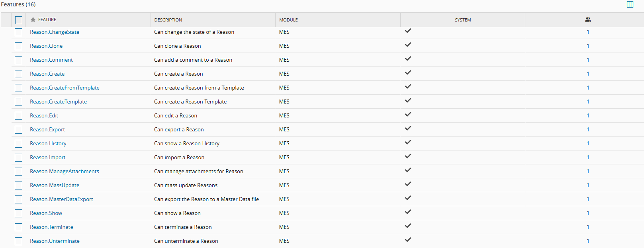Image resolution: width=644 pixels, height=248 pixels.
Task: Click user count for Reason.Comment row
Action: click(588, 60)
